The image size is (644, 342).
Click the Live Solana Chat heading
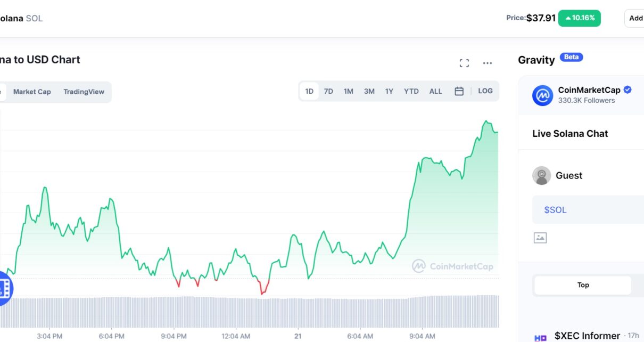tap(570, 134)
